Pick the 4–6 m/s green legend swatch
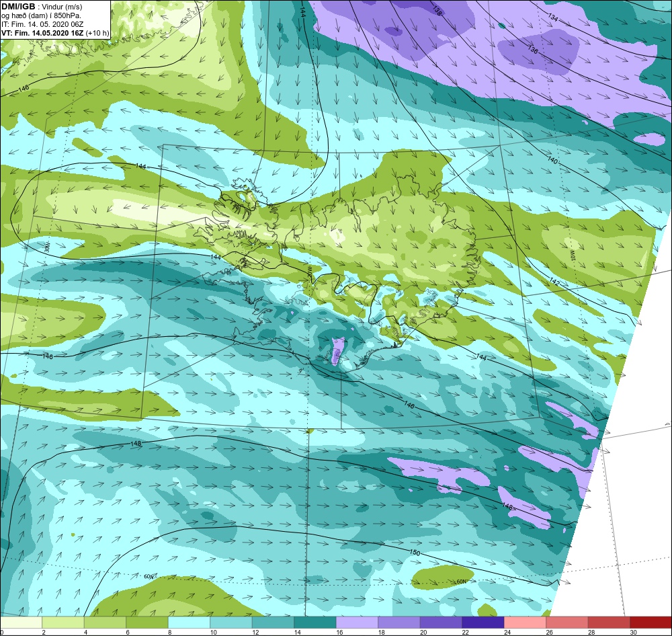 [x=105, y=623]
